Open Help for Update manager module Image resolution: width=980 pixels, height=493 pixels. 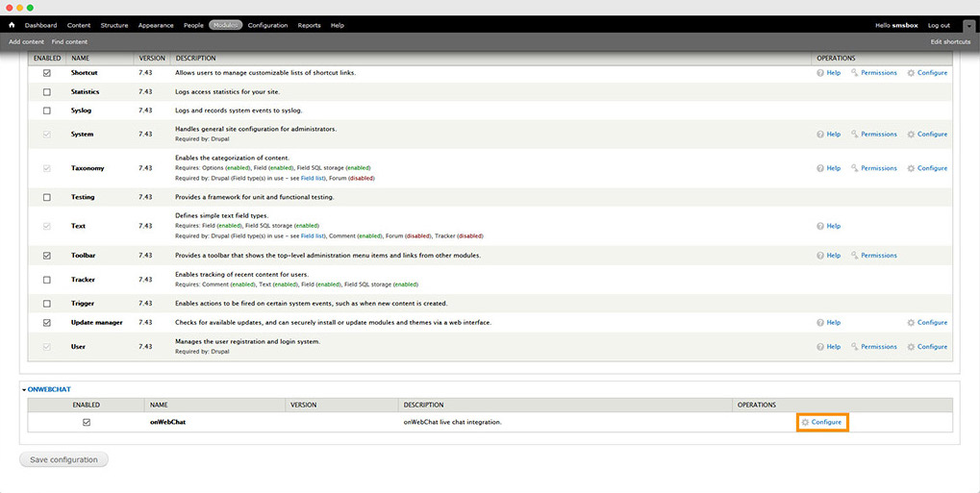829,323
